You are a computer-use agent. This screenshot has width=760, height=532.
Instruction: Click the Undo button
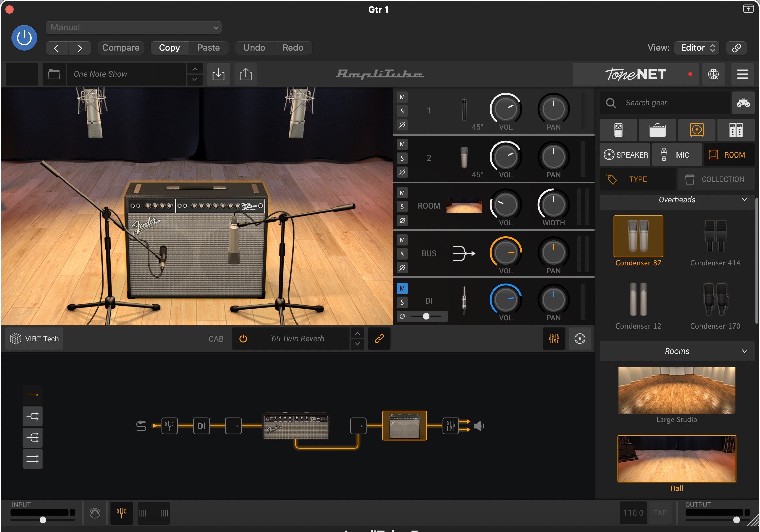click(254, 48)
